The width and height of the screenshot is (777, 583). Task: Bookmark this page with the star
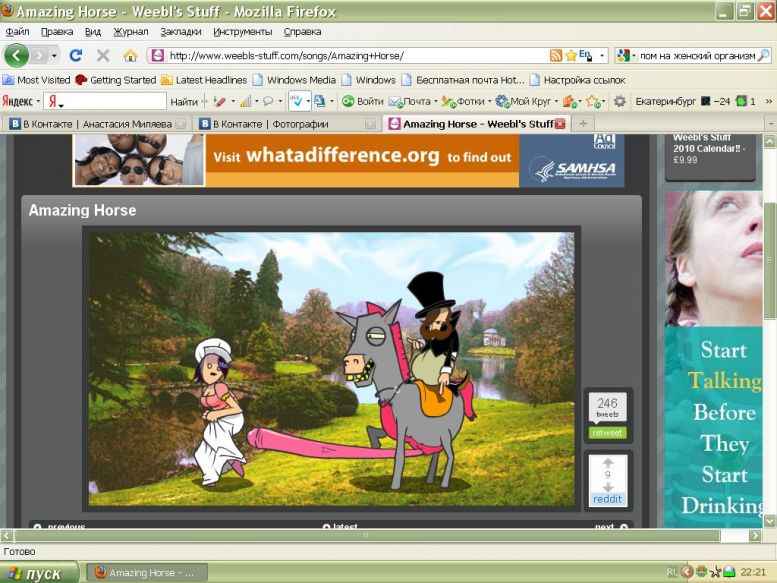click(x=571, y=55)
